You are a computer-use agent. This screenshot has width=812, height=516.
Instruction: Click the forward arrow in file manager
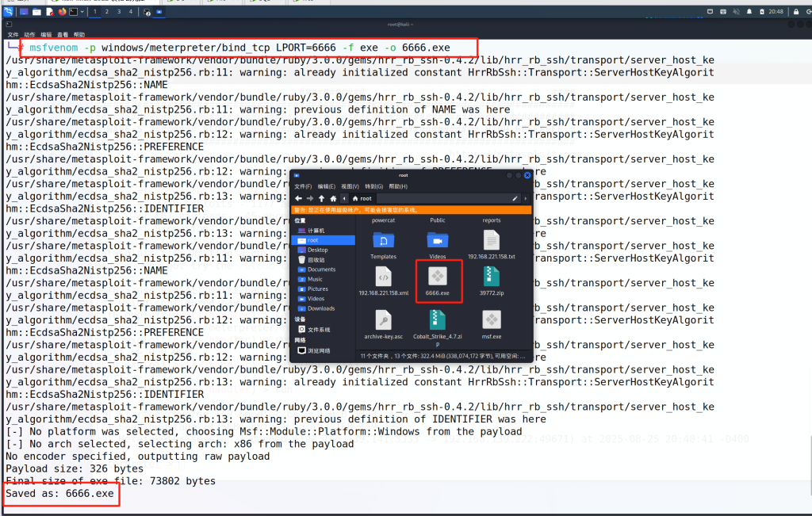pyautogui.click(x=310, y=199)
